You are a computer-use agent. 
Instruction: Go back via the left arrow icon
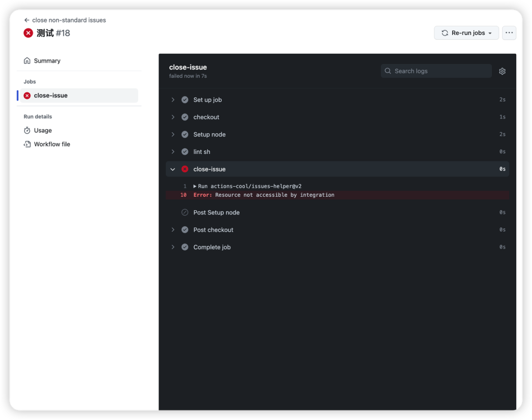click(x=27, y=20)
